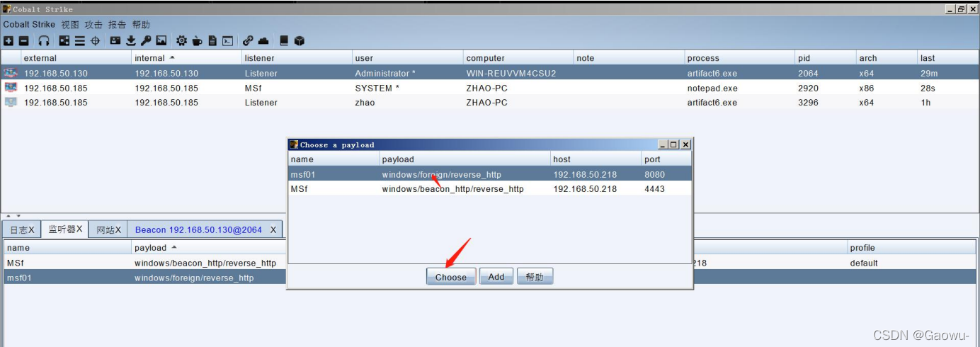Viewport: 980px width, 347px height.
Task: Click the Connect to team server plus icon
Action: 8,41
